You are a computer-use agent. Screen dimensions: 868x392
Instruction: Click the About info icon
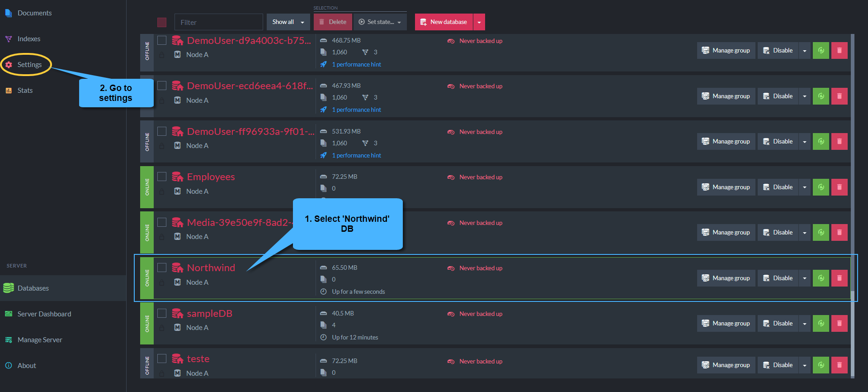pos(9,365)
